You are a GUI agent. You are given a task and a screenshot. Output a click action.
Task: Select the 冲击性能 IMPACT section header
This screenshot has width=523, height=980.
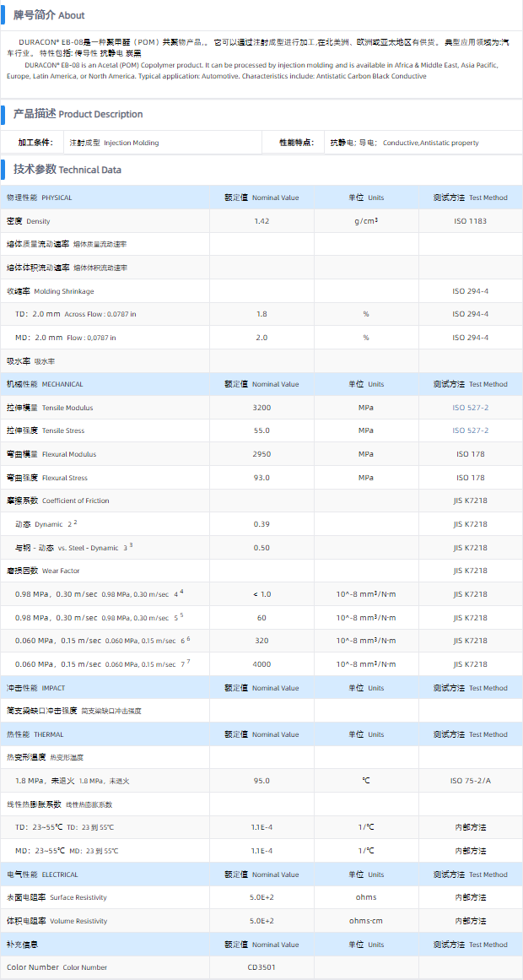click(35, 688)
